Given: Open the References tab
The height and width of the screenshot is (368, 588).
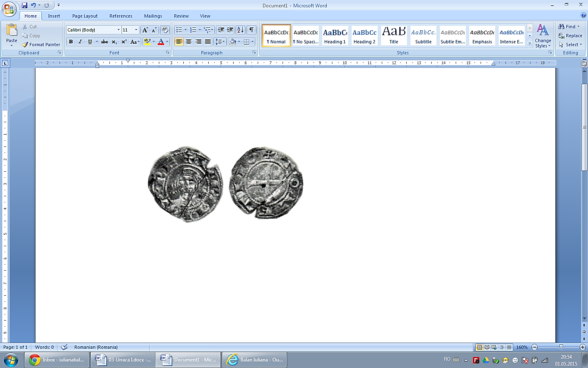Looking at the screenshot, I should tap(120, 16).
